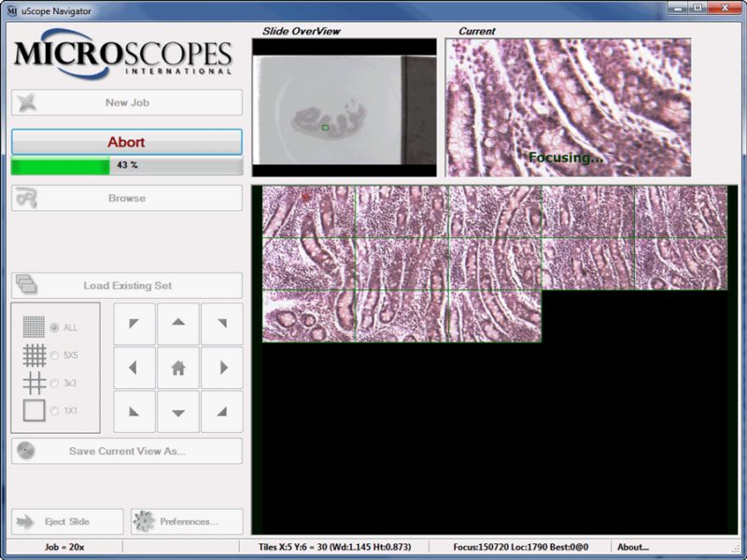Select the 3x3 grid radio option
The height and width of the screenshot is (560, 747).
(x=54, y=383)
